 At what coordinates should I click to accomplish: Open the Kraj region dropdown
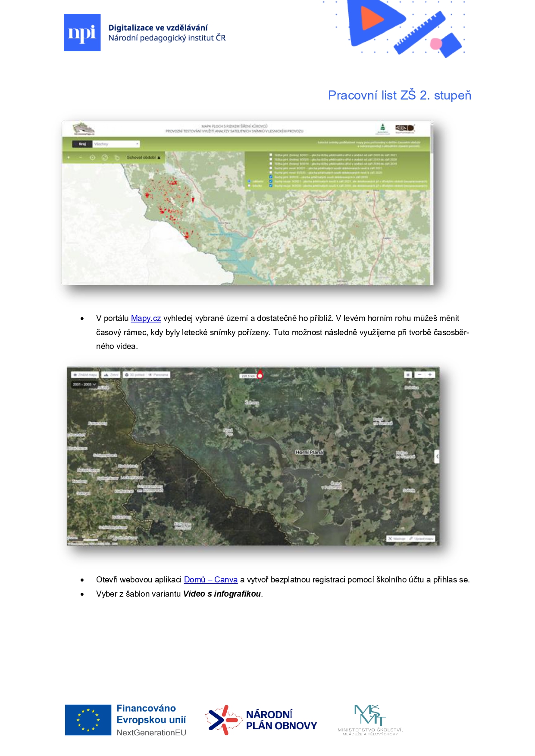coord(116,144)
